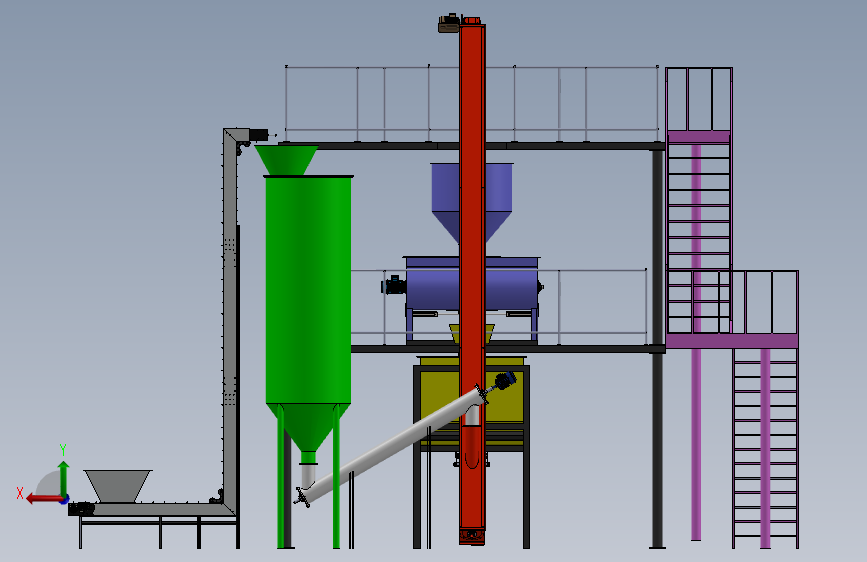Select the green funnel on top of the silo

pos(286,160)
